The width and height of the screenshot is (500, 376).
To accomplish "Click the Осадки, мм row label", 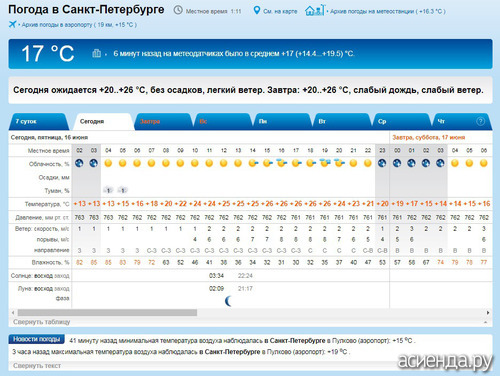I will tap(54, 177).
